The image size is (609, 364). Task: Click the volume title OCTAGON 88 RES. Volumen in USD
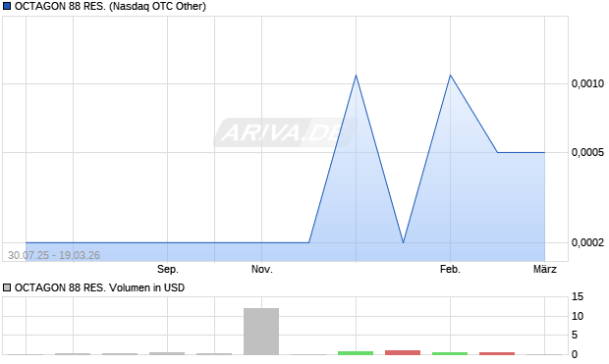99,287
